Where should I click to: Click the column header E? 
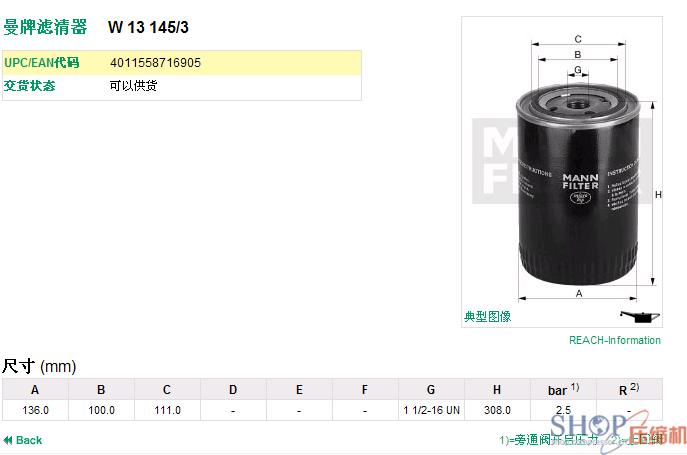click(299, 390)
